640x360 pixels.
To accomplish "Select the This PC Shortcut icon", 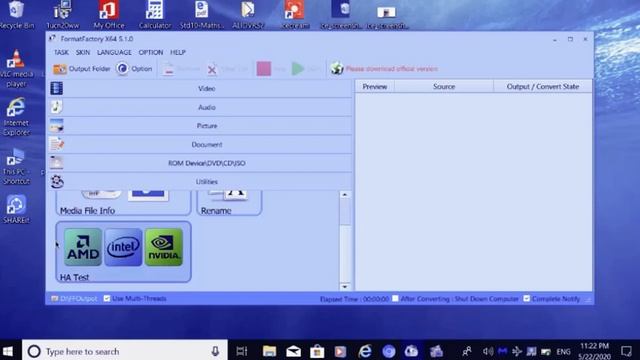I will [16, 167].
